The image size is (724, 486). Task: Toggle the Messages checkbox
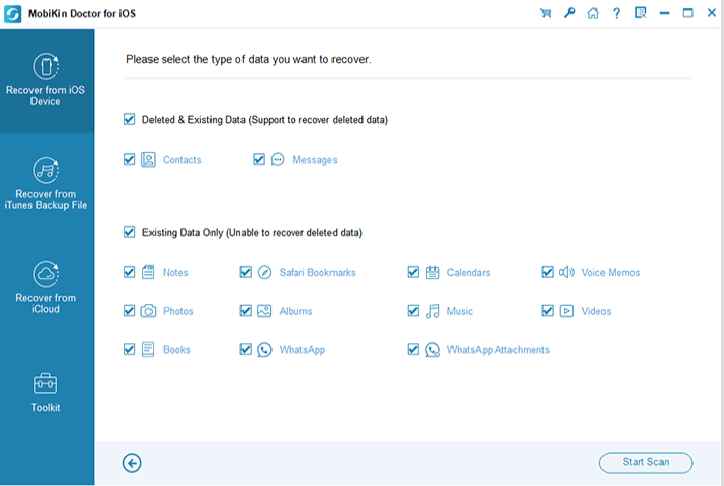point(259,159)
